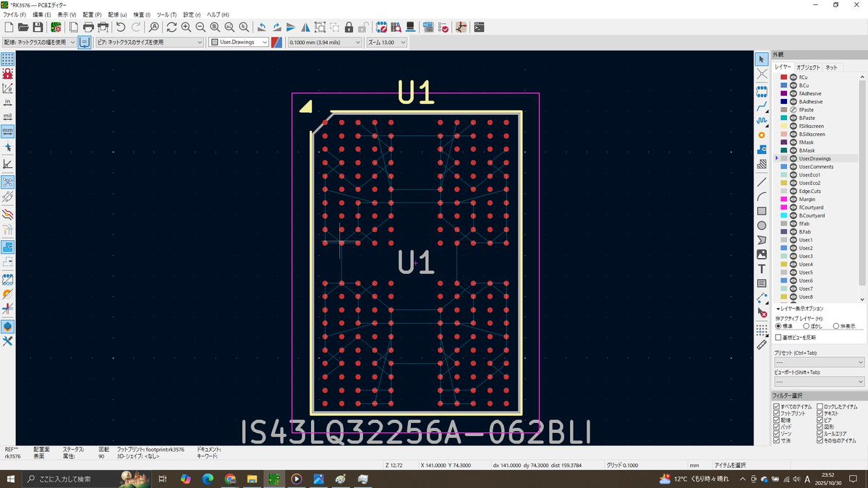Click the open board folder icon
868x488 pixels.
point(23,27)
